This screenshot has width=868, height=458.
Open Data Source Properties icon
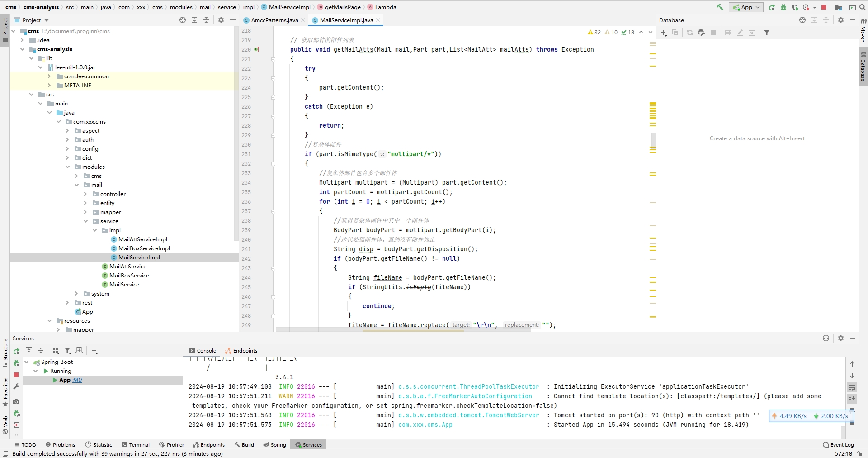[x=702, y=33]
